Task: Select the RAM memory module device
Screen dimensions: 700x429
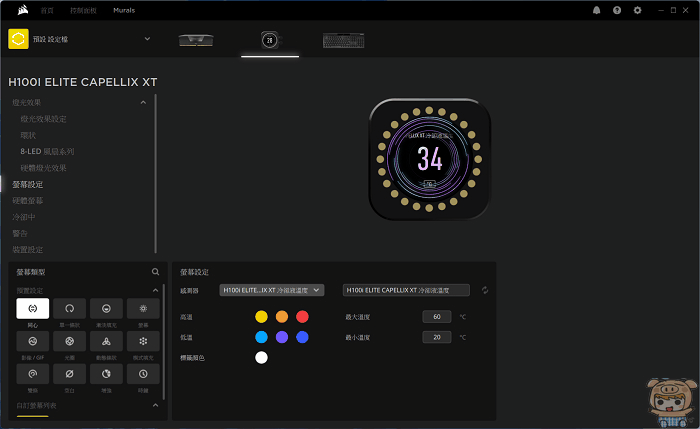Action: [x=196, y=40]
